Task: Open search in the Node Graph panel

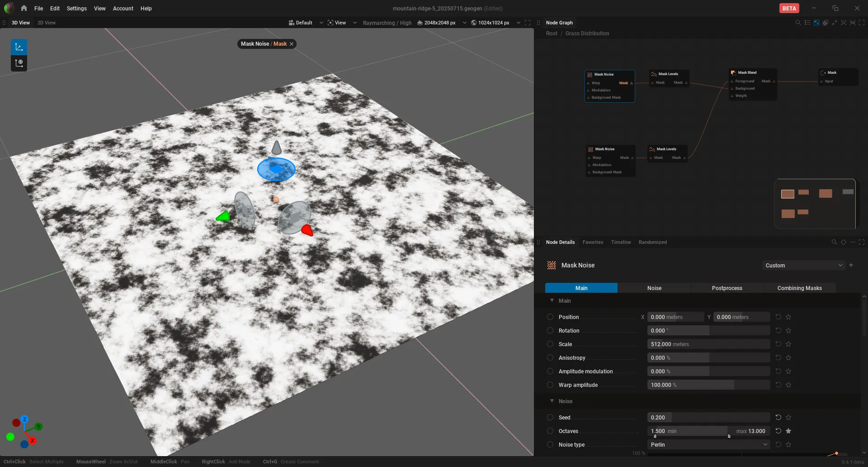Action: tap(798, 23)
